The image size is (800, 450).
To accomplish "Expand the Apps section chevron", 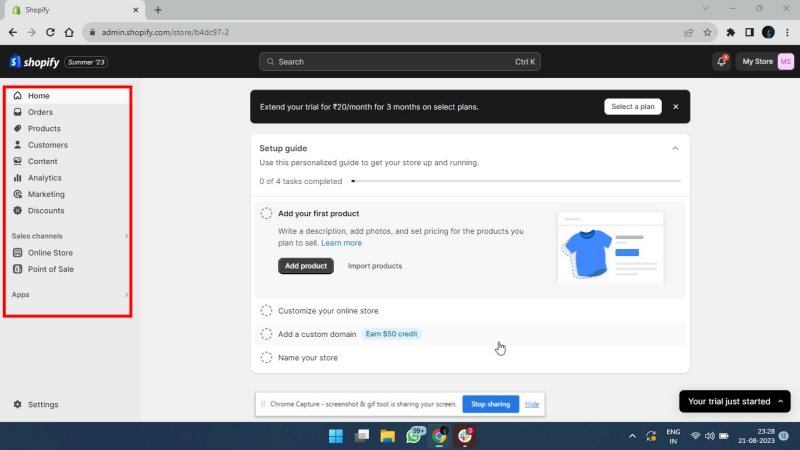I will click(x=126, y=295).
